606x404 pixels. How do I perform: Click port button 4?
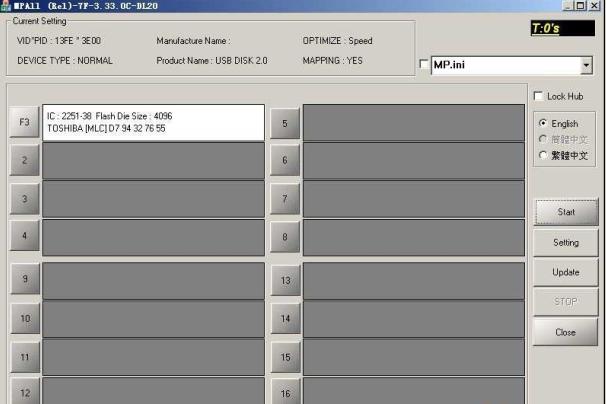pos(25,235)
